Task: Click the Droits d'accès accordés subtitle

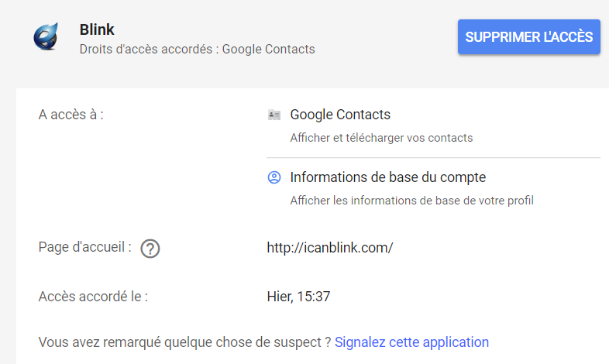Action: (x=198, y=50)
